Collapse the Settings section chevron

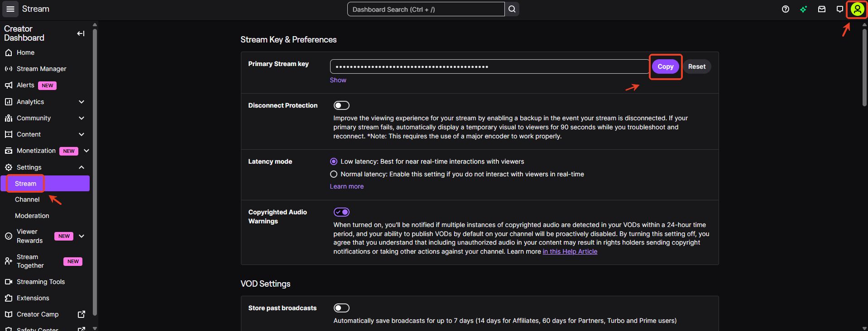coord(82,167)
